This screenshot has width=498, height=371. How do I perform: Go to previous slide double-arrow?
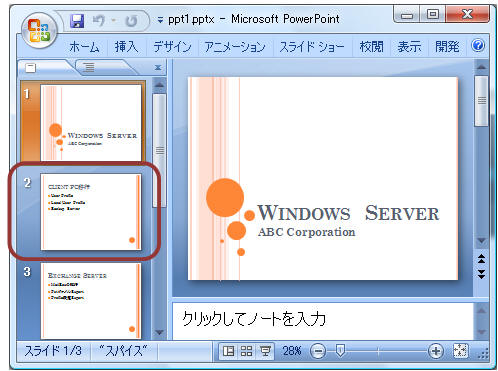point(481,259)
